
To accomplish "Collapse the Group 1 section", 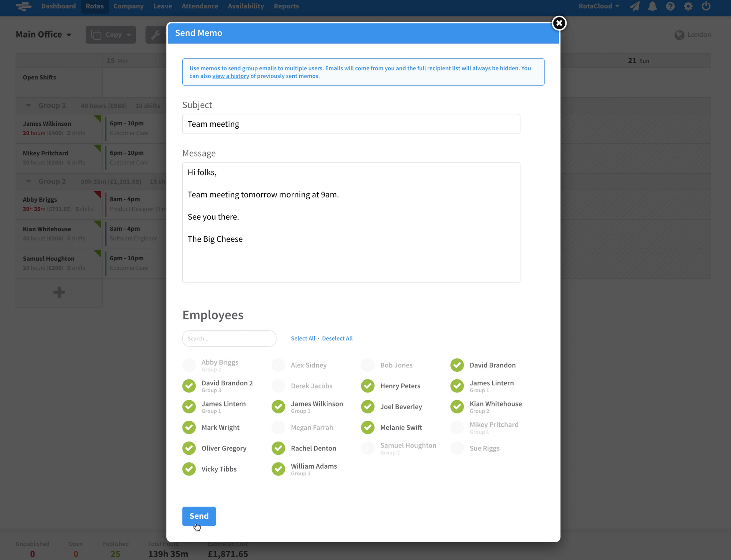I will click(x=29, y=105).
